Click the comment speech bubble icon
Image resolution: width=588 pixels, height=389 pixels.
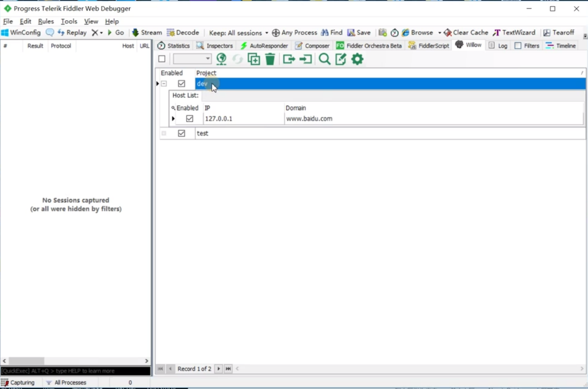[x=50, y=33]
